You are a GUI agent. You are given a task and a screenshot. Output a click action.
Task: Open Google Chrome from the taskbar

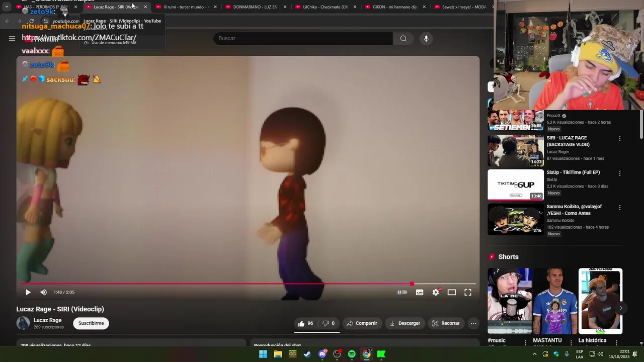tap(367, 354)
